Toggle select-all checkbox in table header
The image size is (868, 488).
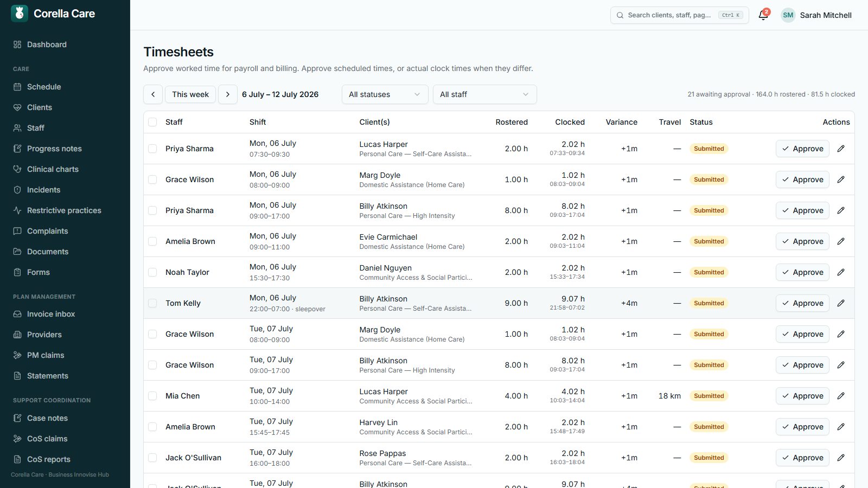click(152, 122)
